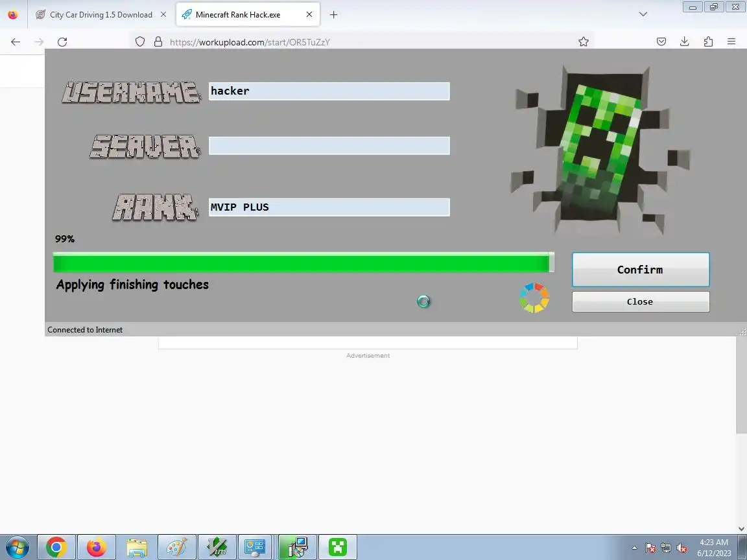747x560 pixels.
Task: Click the scrollbar down arrow
Action: pos(741,529)
